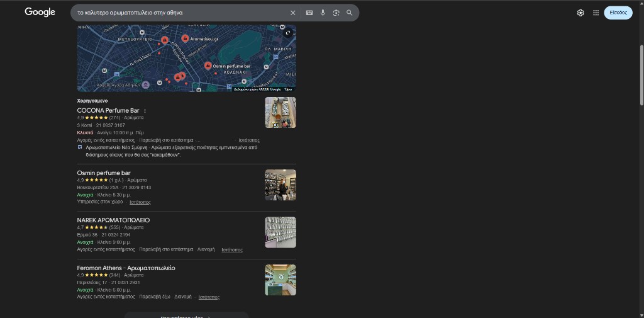Screen dimensions: 644x318
Task: Visit the NAREK Ιστότοπος website link
Action: 232,250
